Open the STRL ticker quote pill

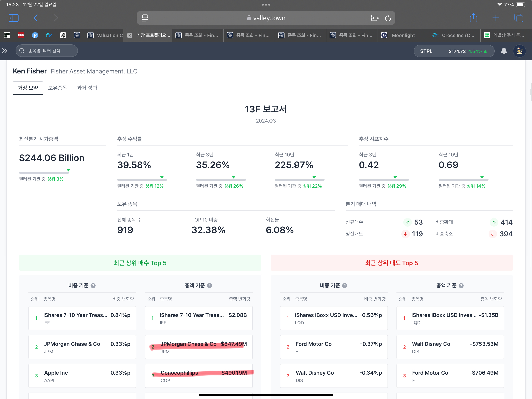tap(454, 51)
